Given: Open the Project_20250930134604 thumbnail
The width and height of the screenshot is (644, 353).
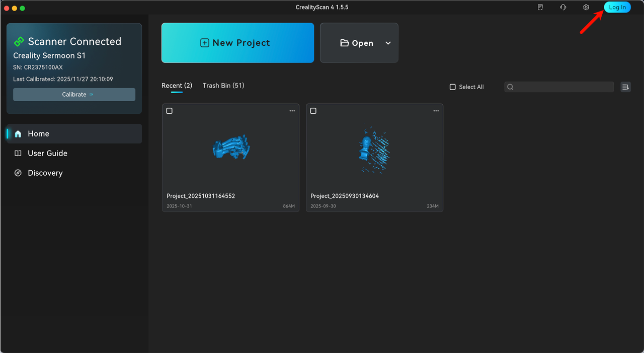Looking at the screenshot, I should pos(374,149).
